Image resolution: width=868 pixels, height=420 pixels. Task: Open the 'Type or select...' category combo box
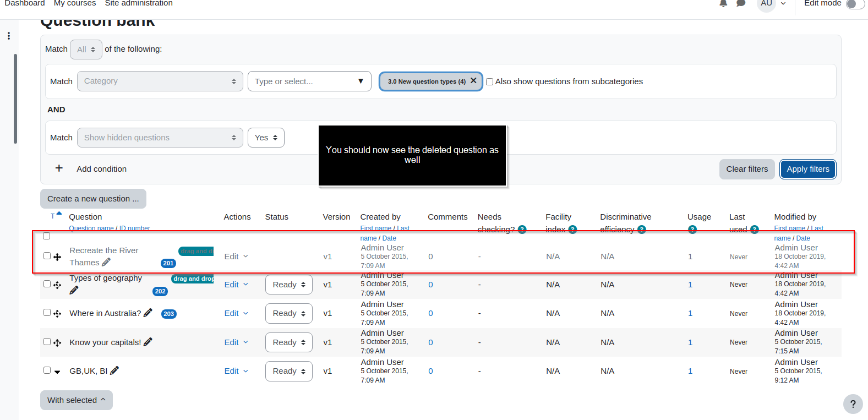pos(309,81)
